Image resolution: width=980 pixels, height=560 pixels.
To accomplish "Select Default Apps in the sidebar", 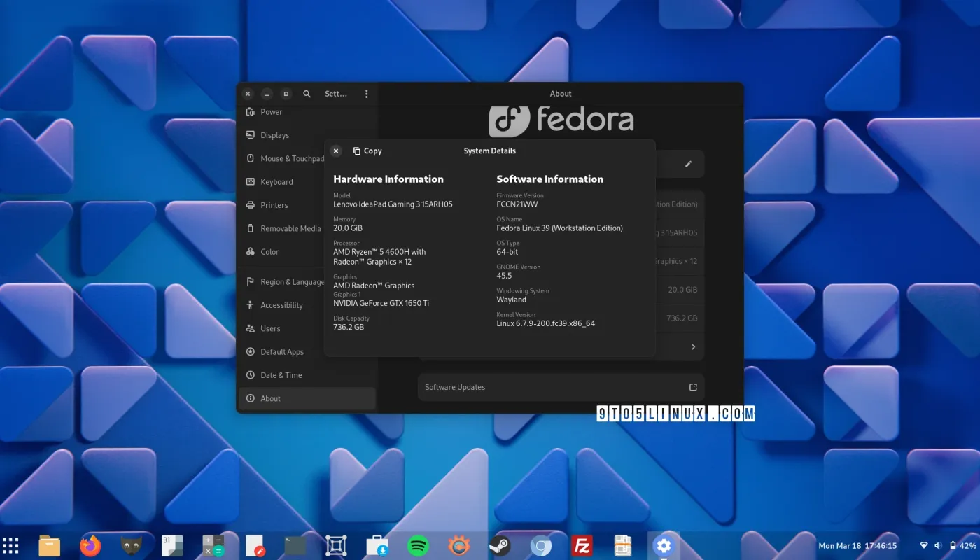I will (307, 352).
